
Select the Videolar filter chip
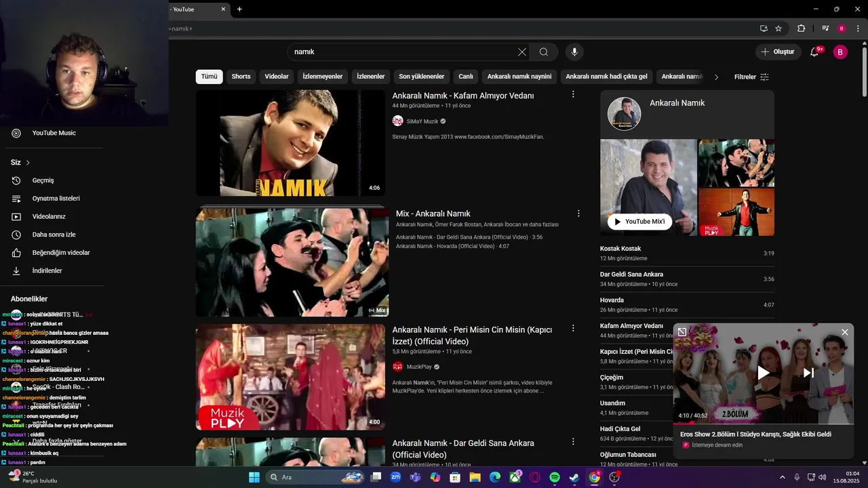click(277, 77)
